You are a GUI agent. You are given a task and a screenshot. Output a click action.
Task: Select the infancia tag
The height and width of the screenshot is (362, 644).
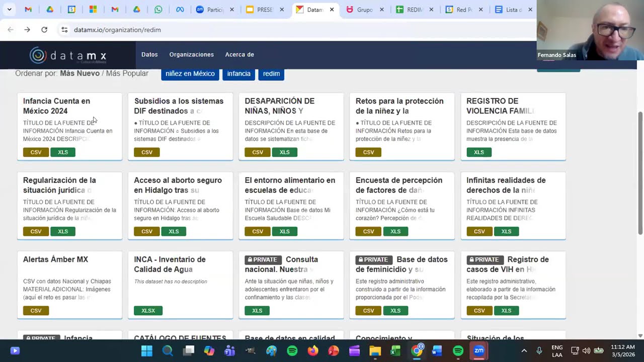coord(238,73)
